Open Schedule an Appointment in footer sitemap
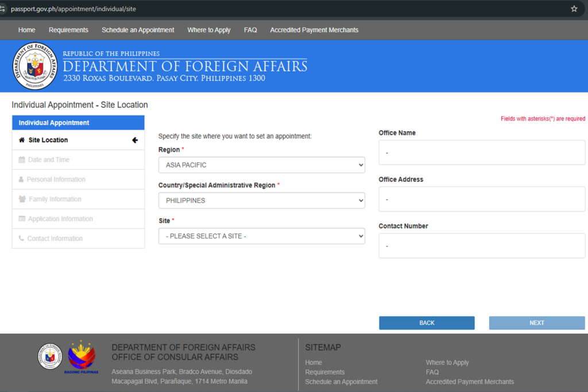Screen dimensions: 588x392 click(x=341, y=382)
